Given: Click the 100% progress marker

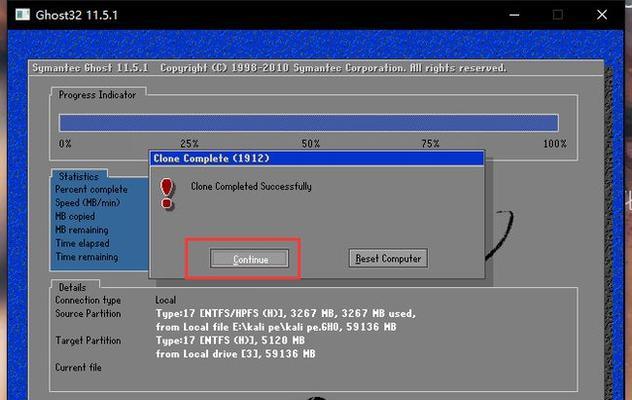Looking at the screenshot, I should (x=555, y=144).
